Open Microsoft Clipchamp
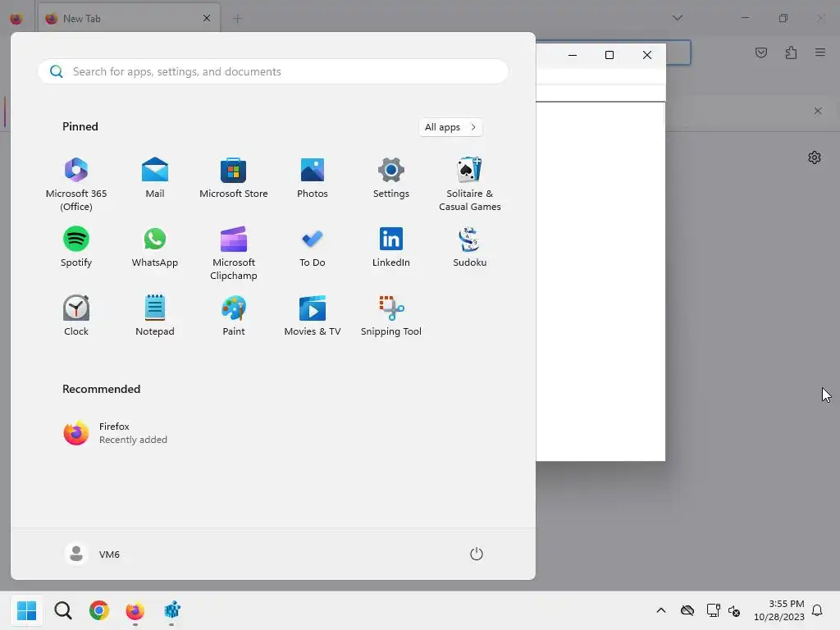The height and width of the screenshot is (630, 840). pyautogui.click(x=234, y=253)
